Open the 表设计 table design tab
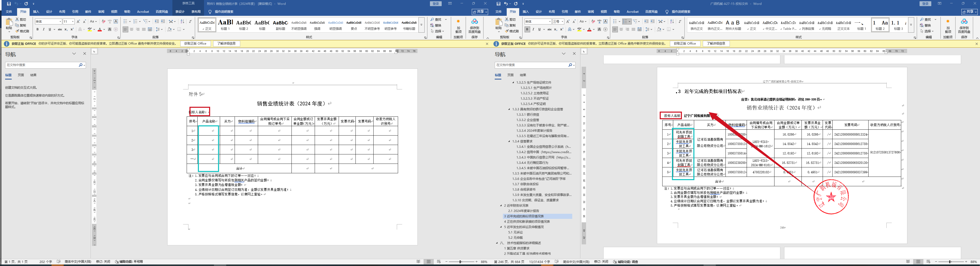Viewport: 980px width, 266px height. point(180,12)
